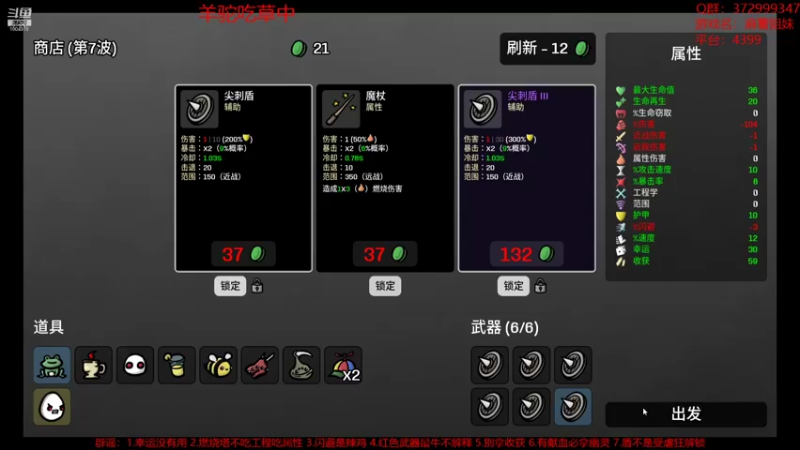Click the 最大生命值 stat label
The height and width of the screenshot is (450, 800).
[654, 90]
